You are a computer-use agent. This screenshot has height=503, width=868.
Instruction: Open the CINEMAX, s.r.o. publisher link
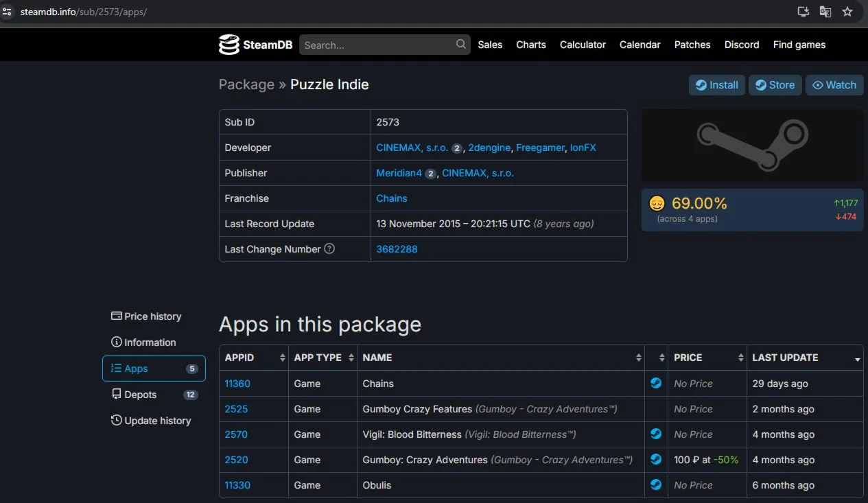pos(478,173)
